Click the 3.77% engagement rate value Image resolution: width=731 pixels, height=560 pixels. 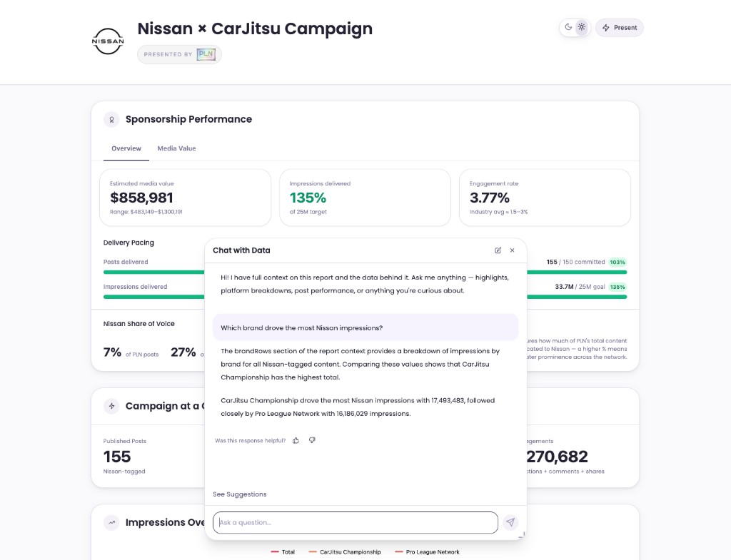490,198
